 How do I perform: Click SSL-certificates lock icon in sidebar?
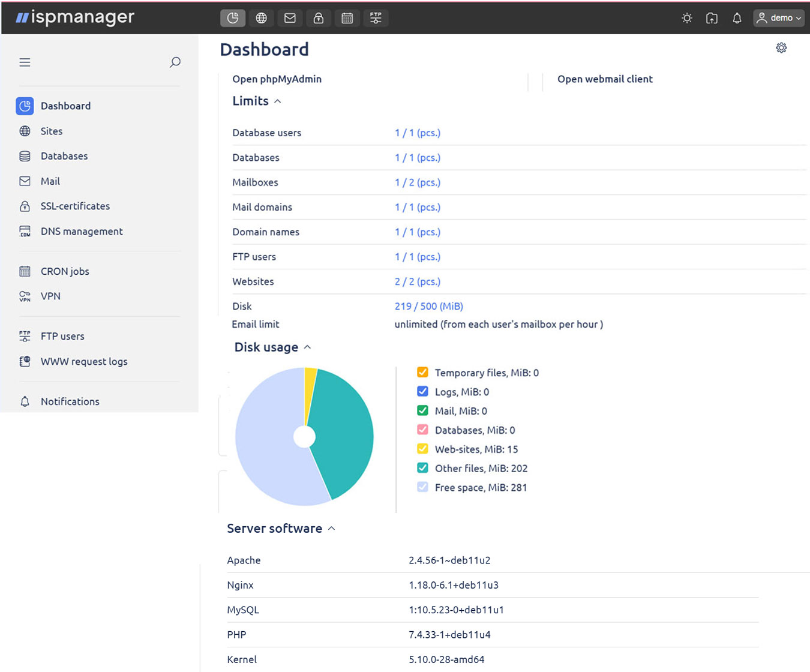pyautogui.click(x=25, y=206)
